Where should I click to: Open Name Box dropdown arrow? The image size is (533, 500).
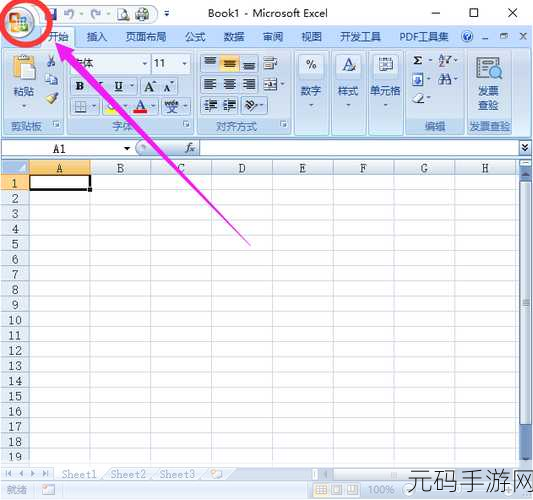(127, 149)
